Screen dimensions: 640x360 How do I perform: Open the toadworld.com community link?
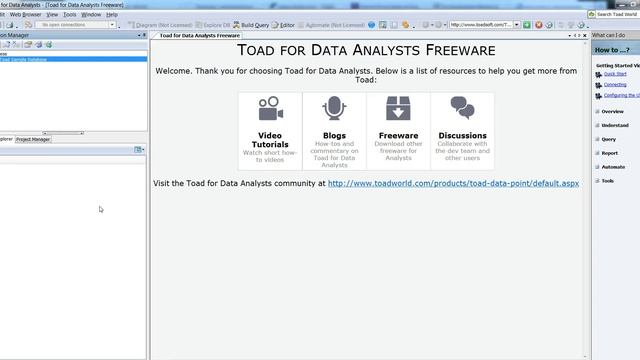click(453, 184)
